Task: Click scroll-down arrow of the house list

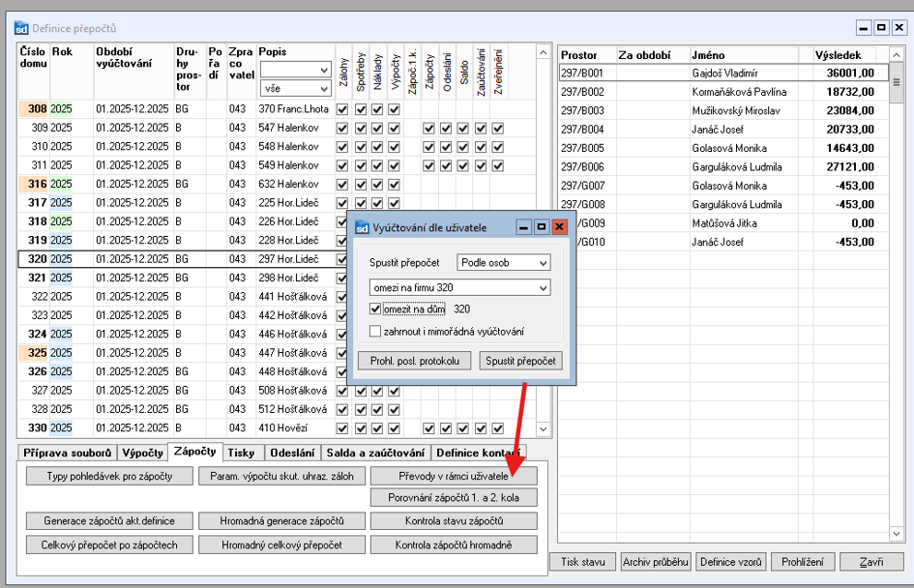Action: [x=544, y=429]
